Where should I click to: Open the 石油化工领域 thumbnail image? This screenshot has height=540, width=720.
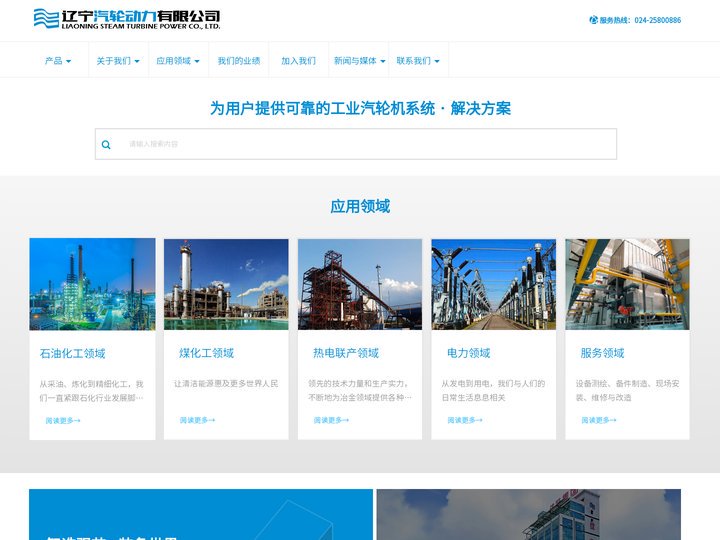click(92, 284)
